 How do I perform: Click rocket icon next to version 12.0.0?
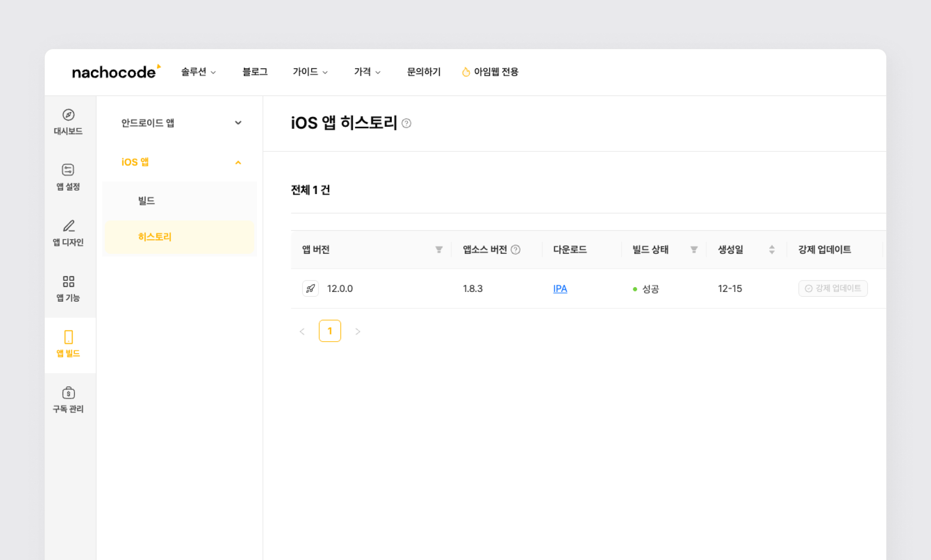310,288
